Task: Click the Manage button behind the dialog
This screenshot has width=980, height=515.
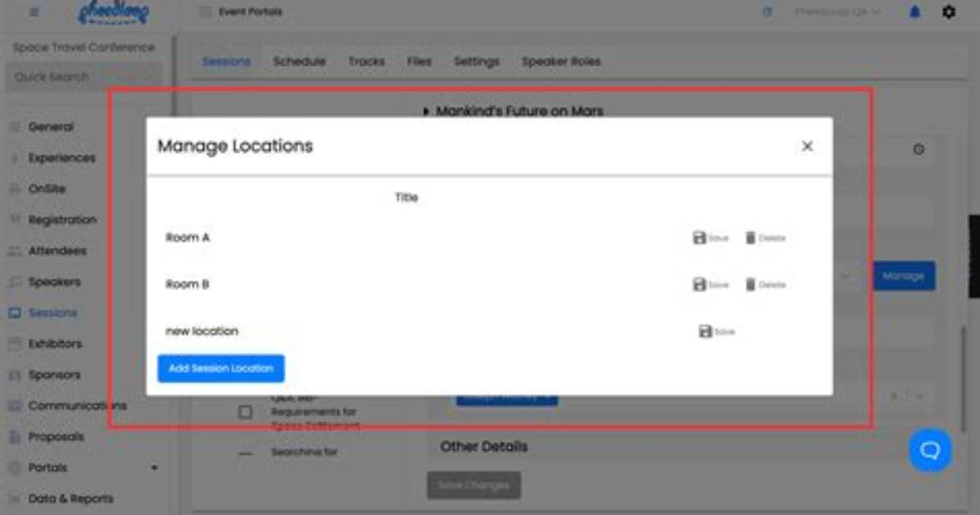Action: click(x=904, y=276)
